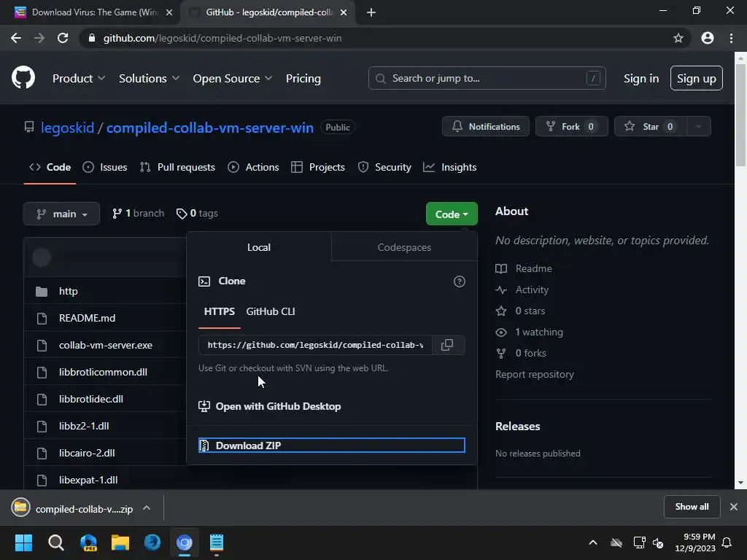
Task: Open the Insights tab
Action: 449,167
